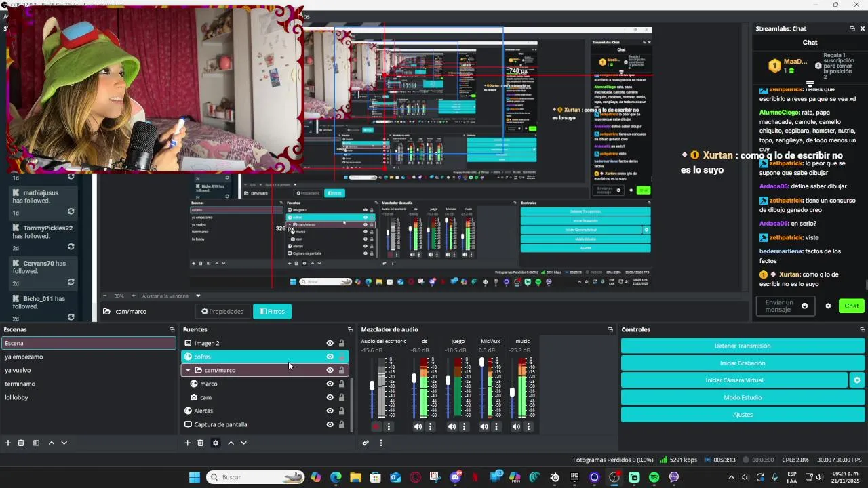The height and width of the screenshot is (488, 868).
Task: Collapse the cam/marco group
Action: [188, 370]
